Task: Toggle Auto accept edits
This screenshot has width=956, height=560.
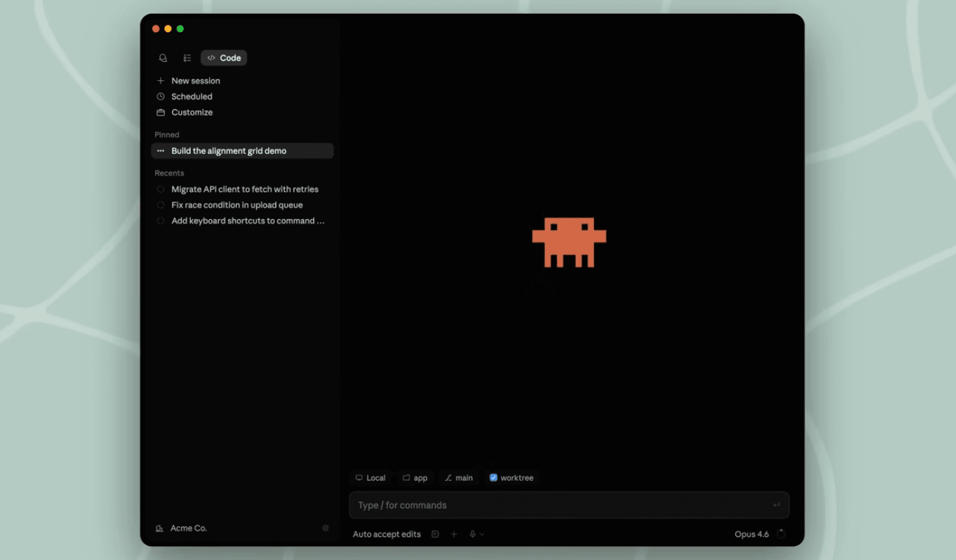Action: [386, 534]
